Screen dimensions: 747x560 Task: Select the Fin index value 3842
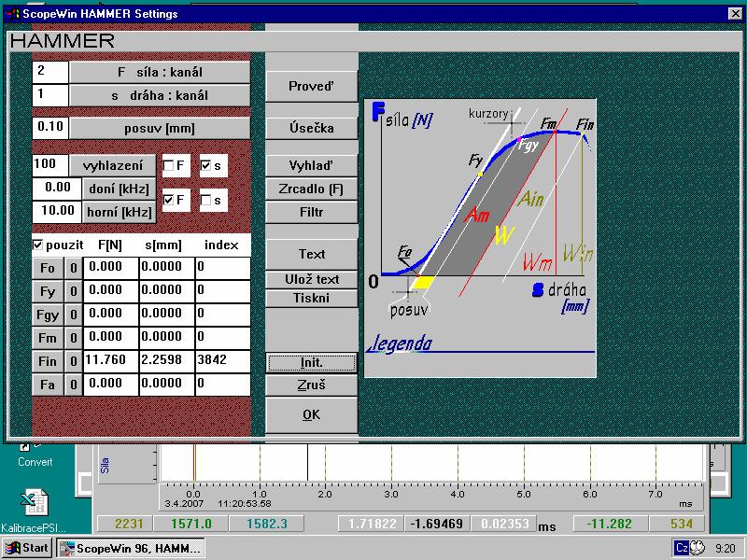click(x=223, y=361)
